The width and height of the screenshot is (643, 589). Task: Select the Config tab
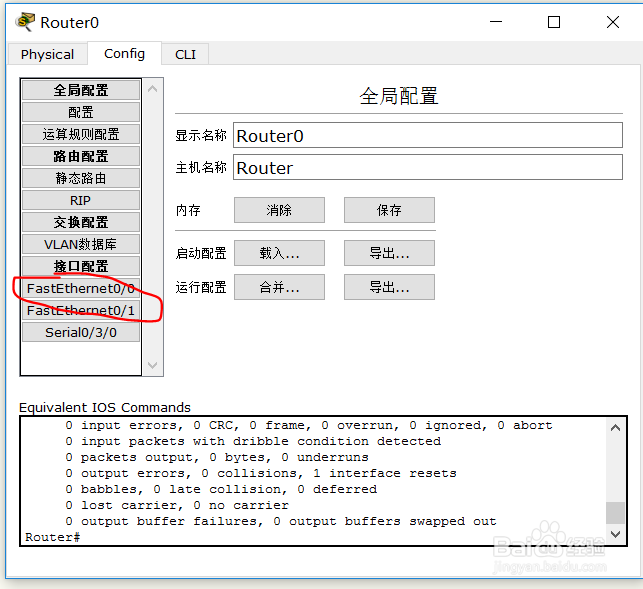[124, 53]
